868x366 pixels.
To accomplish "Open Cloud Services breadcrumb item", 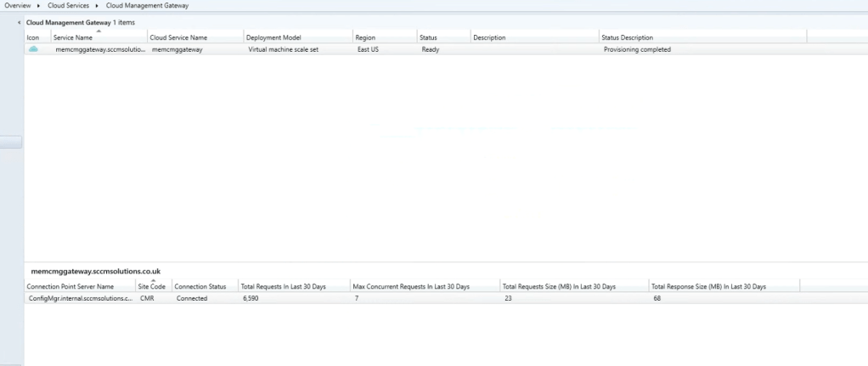I will [68, 6].
